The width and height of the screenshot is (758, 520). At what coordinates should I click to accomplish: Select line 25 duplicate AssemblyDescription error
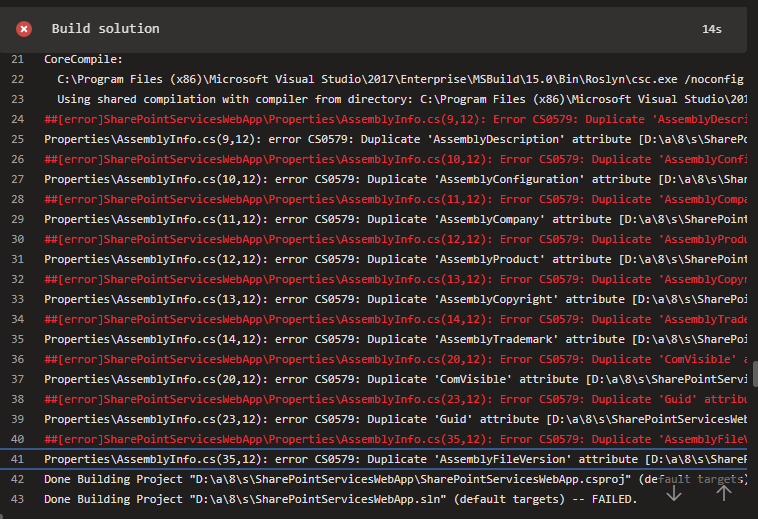(x=373, y=139)
